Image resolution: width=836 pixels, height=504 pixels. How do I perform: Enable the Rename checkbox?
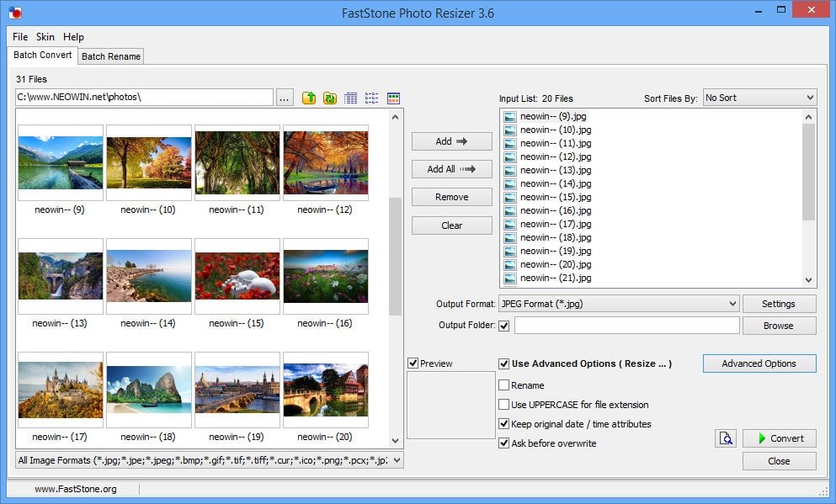pos(504,385)
